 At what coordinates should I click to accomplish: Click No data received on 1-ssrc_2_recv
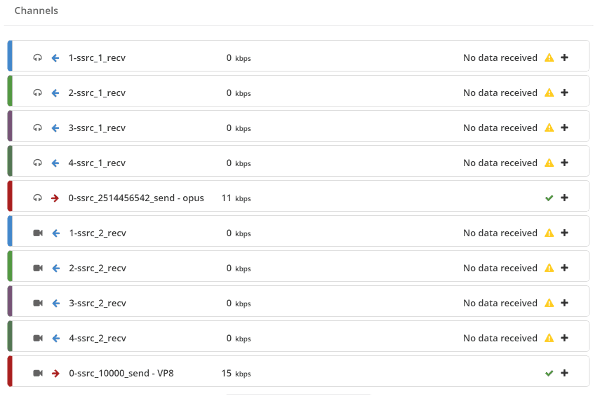[500, 233]
